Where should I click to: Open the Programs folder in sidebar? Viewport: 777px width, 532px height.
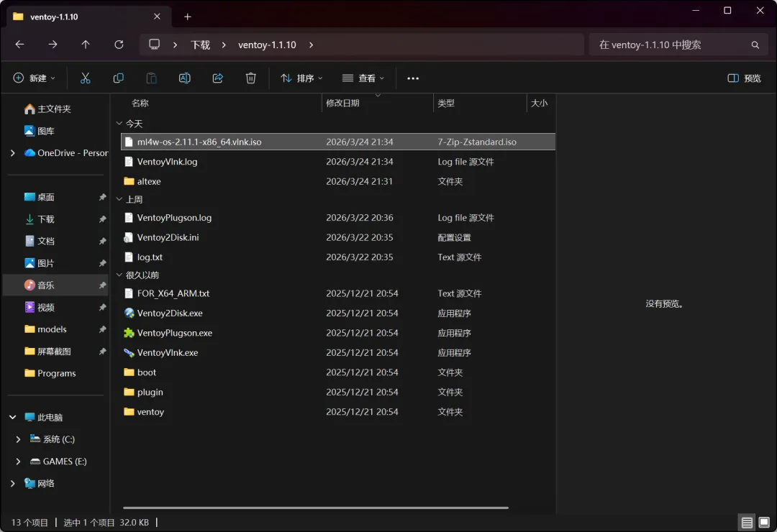50,374
